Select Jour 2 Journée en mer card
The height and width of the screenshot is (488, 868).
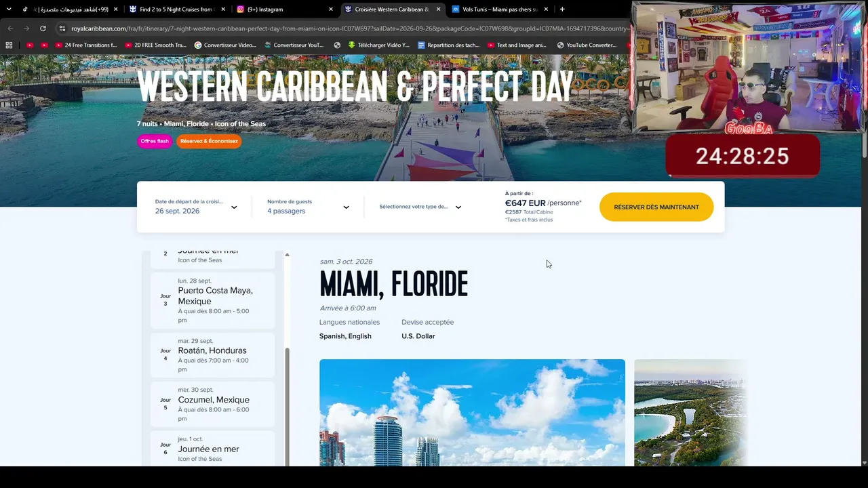click(x=213, y=259)
